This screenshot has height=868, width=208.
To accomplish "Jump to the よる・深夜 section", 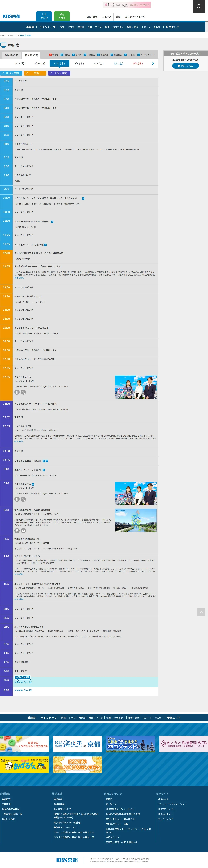I will tap(59, 73).
